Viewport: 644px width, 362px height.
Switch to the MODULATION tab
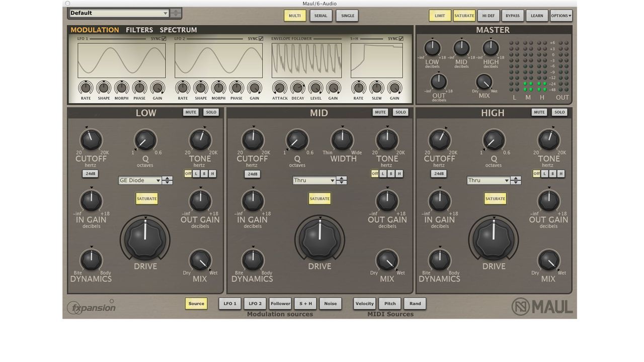(95, 30)
